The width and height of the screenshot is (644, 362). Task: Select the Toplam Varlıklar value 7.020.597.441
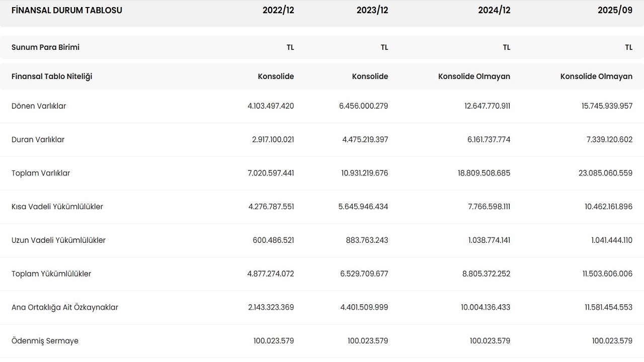point(271,173)
